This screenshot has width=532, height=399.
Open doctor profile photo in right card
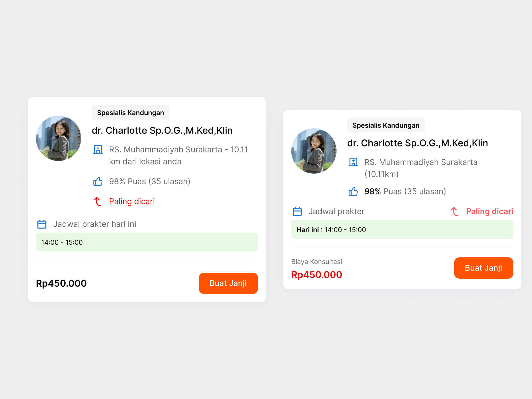[314, 151]
